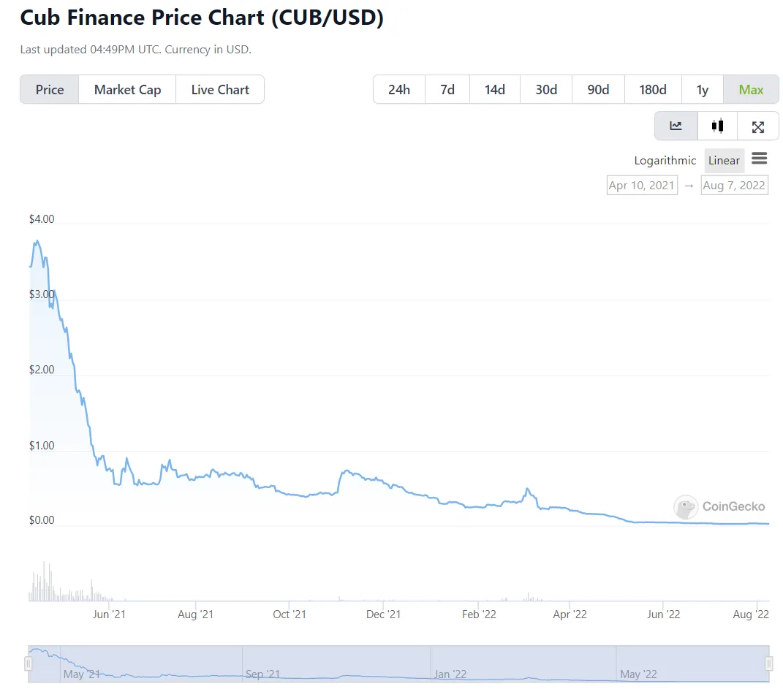Show 1y price range
This screenshot has height=700, width=783.
click(x=702, y=89)
